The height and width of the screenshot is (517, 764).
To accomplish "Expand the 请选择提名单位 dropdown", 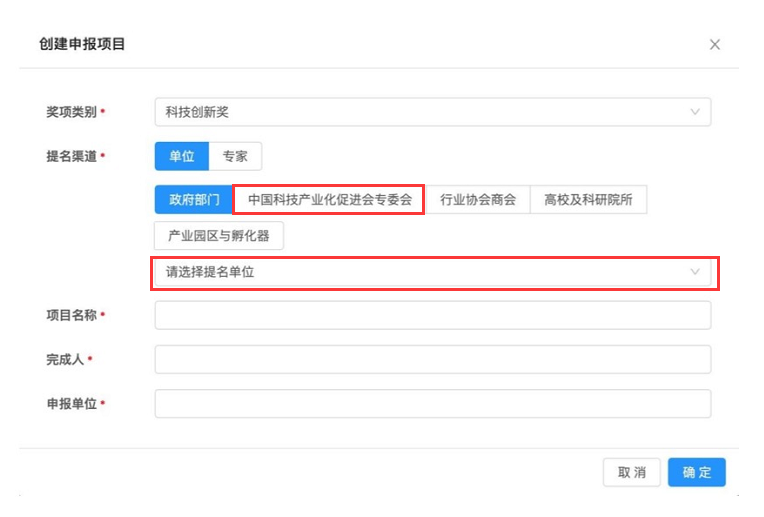I will click(x=432, y=272).
